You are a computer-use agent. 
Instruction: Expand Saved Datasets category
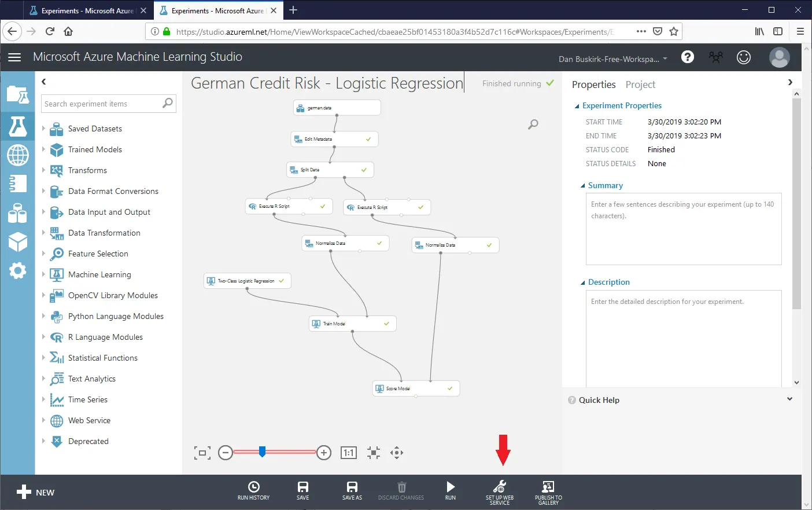tap(43, 129)
